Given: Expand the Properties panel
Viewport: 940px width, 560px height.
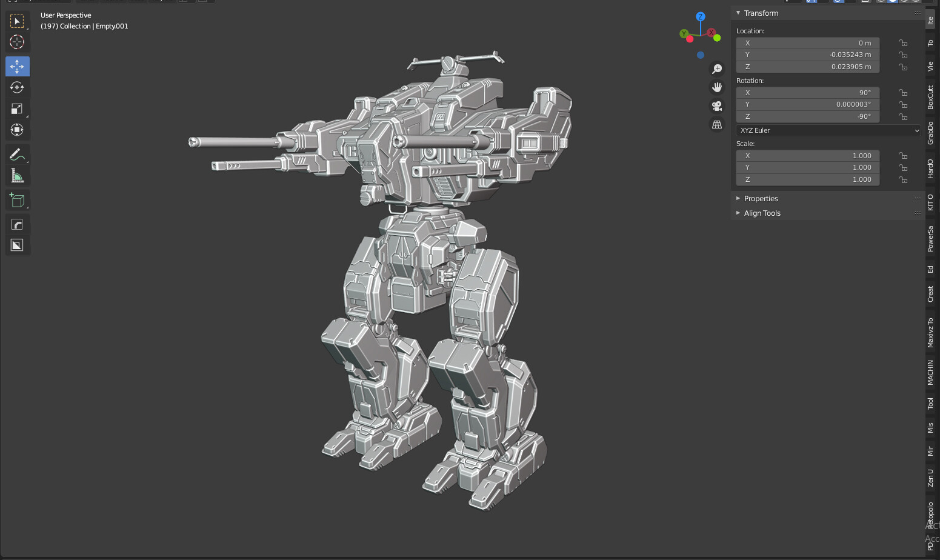Looking at the screenshot, I should 761,199.
